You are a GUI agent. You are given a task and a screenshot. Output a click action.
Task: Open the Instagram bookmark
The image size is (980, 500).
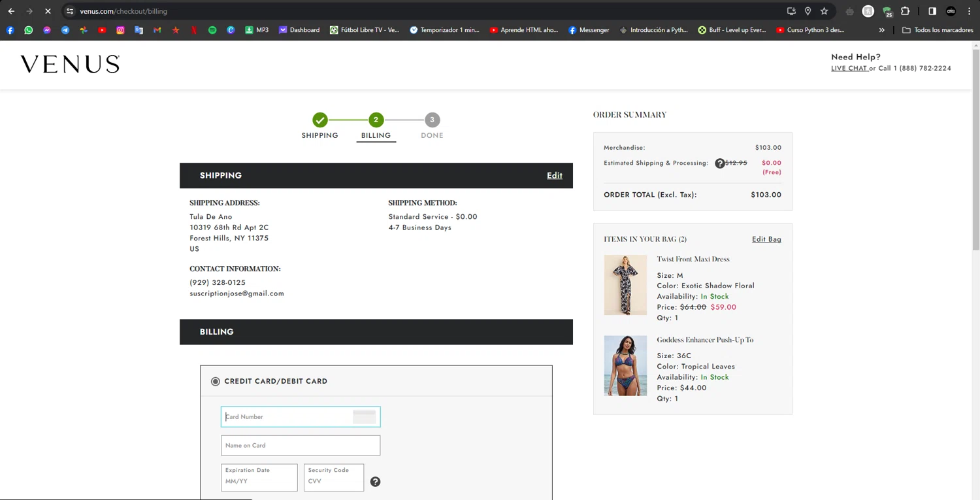(120, 30)
